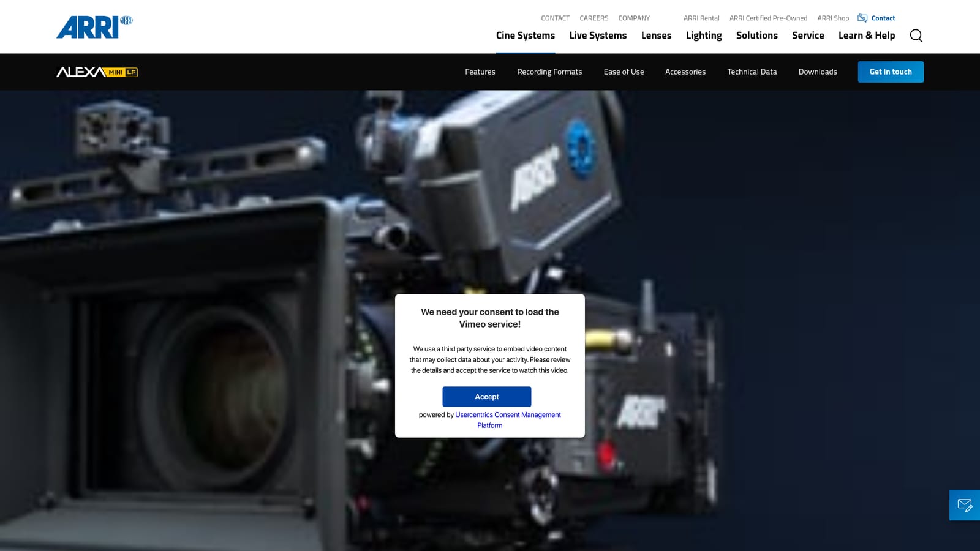
Task: Click the ALEXA Mini LF logo
Action: click(97, 72)
